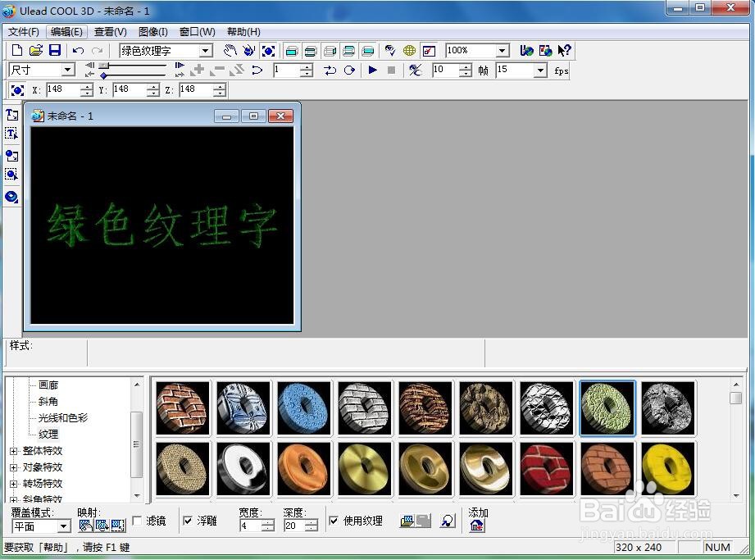Open the 查看(V) menu
The image size is (755, 560).
(111, 32)
